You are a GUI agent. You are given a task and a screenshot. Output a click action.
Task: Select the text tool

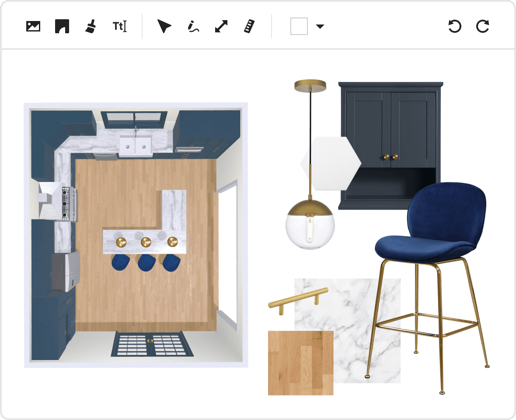pos(119,26)
